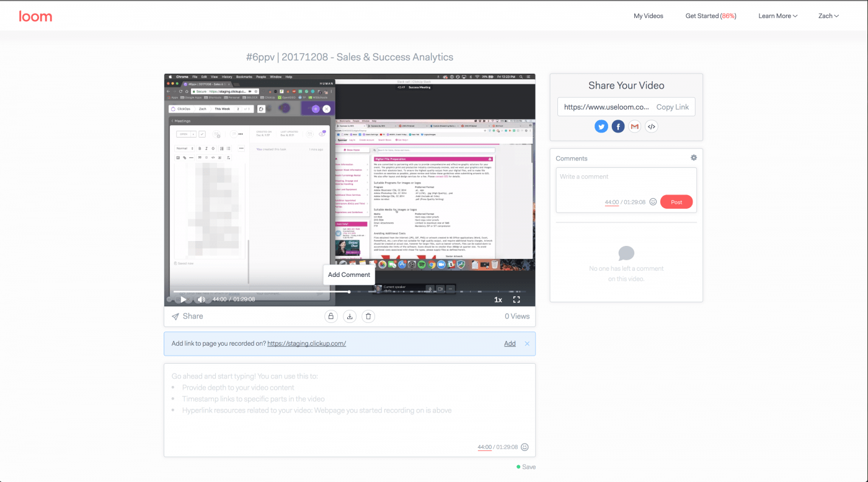Select the share URL field
Screen dimensions: 868x482
[x=606, y=107]
